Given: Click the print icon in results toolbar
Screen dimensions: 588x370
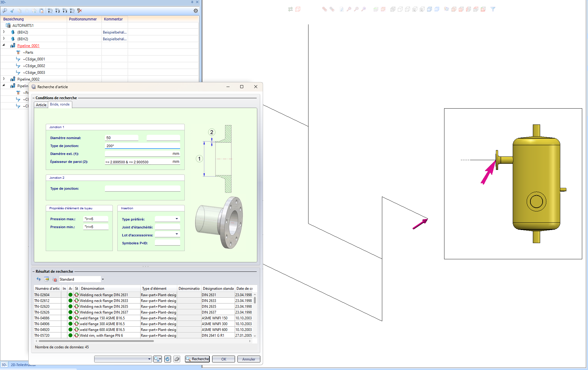Looking at the screenshot, I should pyautogui.click(x=55, y=279).
